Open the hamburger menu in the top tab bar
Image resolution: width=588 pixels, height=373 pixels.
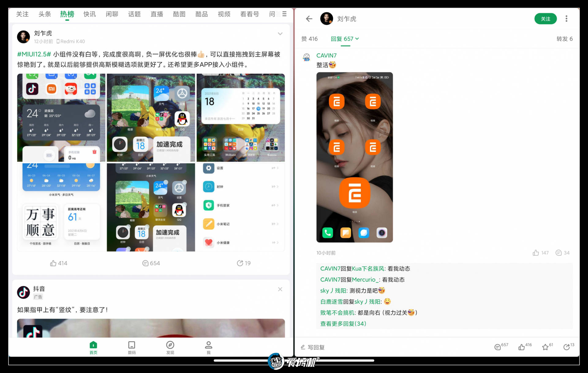pos(285,14)
